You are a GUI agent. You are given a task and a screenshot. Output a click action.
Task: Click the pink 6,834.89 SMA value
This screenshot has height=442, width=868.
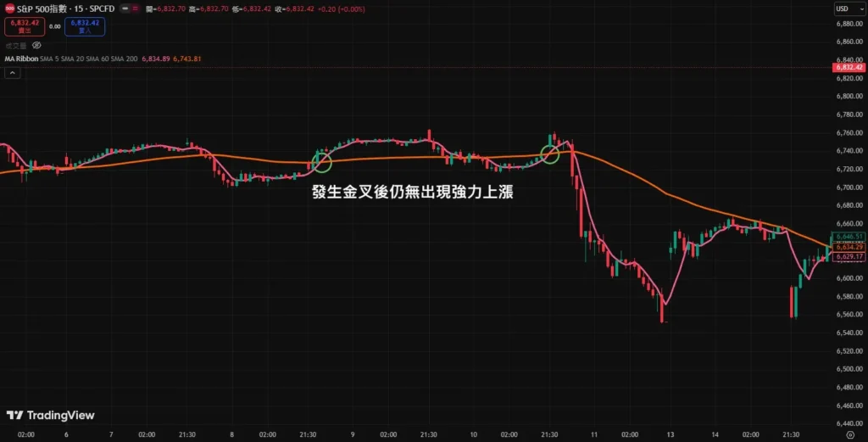(157, 59)
